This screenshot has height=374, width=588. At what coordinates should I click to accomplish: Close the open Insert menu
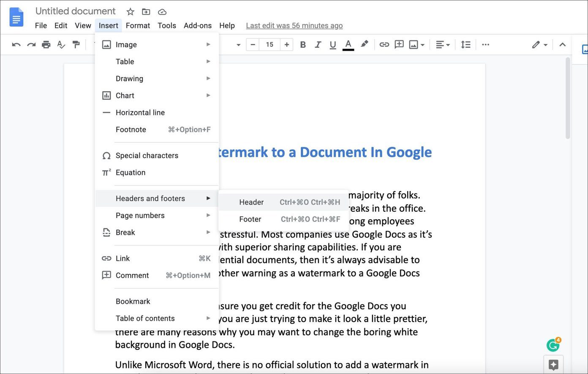point(109,25)
